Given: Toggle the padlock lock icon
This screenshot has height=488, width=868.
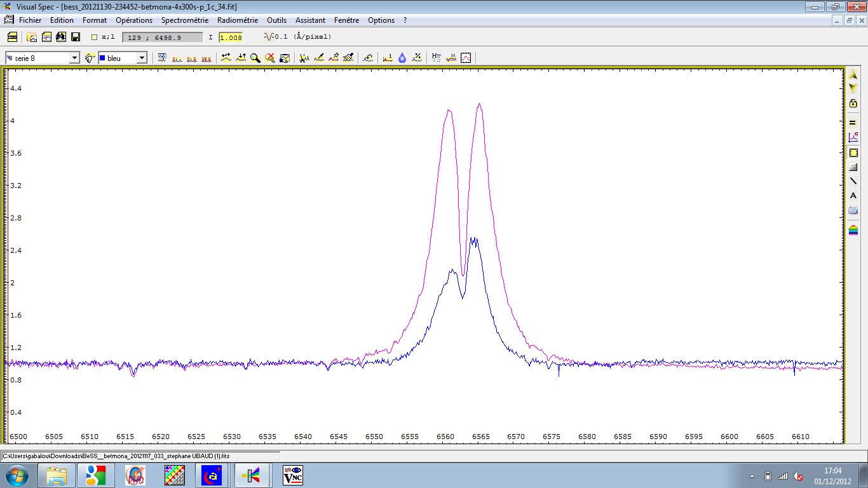Looking at the screenshot, I should pyautogui.click(x=853, y=103).
